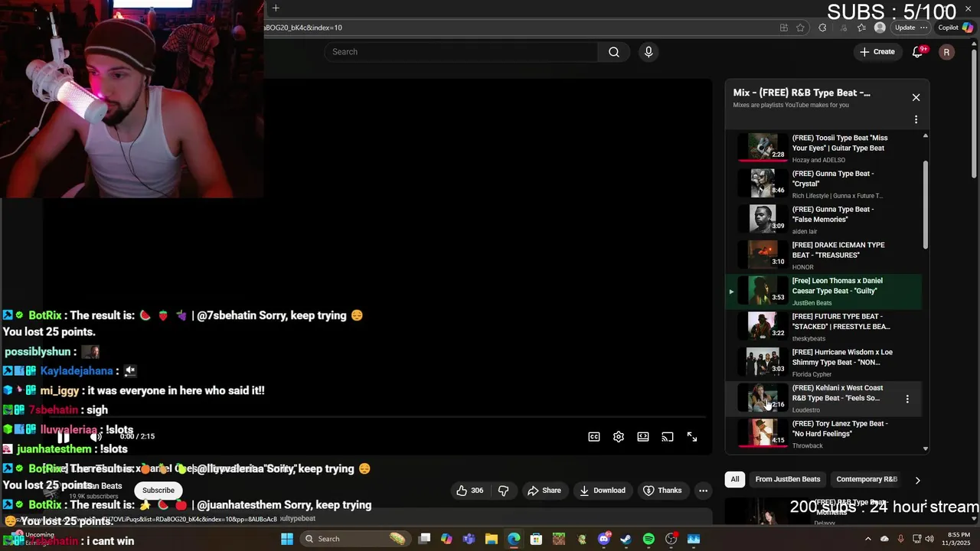980x551 pixels.
Task: Show more filter chips with the arrow
Action: (x=917, y=480)
